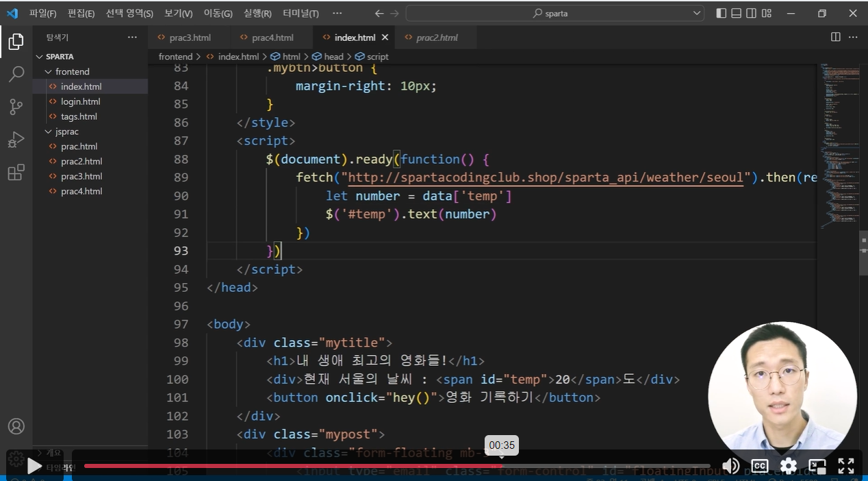The image size is (868, 481).
Task: Click the VS Code logo icon
Action: [x=12, y=13]
